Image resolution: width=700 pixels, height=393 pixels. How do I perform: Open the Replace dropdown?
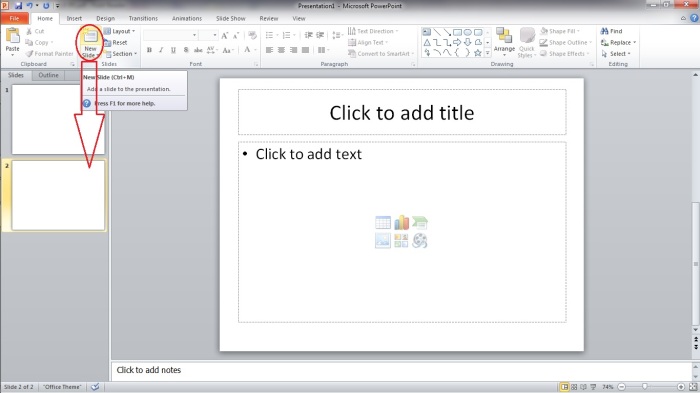[x=618, y=42]
